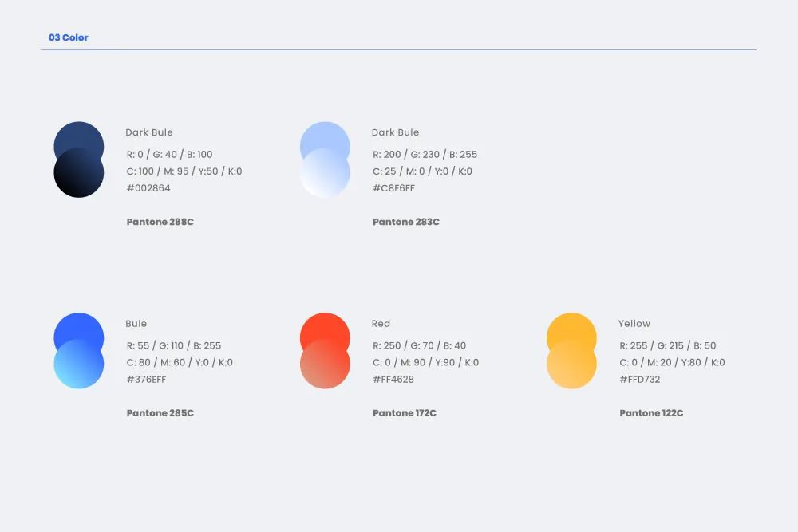Viewport: 798px width, 532px height.
Task: Click the "Yellow" color name label
Action: click(x=634, y=324)
